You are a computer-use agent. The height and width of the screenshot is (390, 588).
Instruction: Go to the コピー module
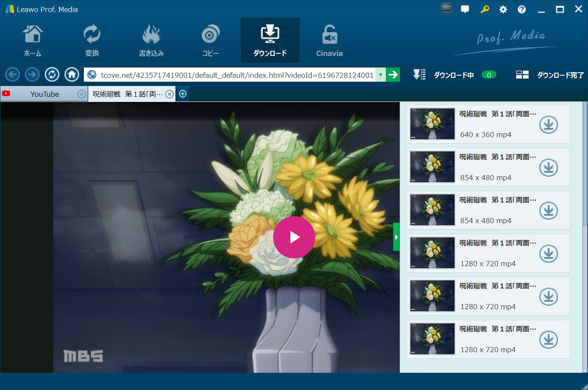click(x=211, y=41)
